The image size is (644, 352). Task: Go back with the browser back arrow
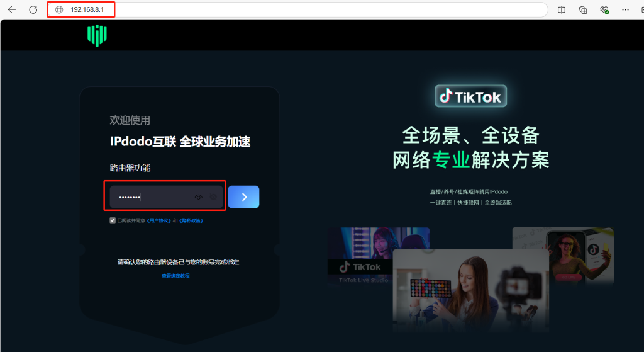click(11, 9)
